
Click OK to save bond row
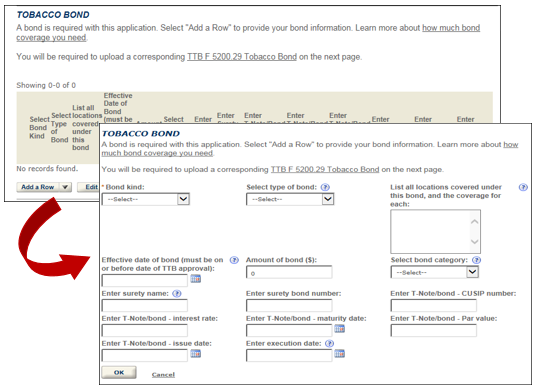click(119, 373)
